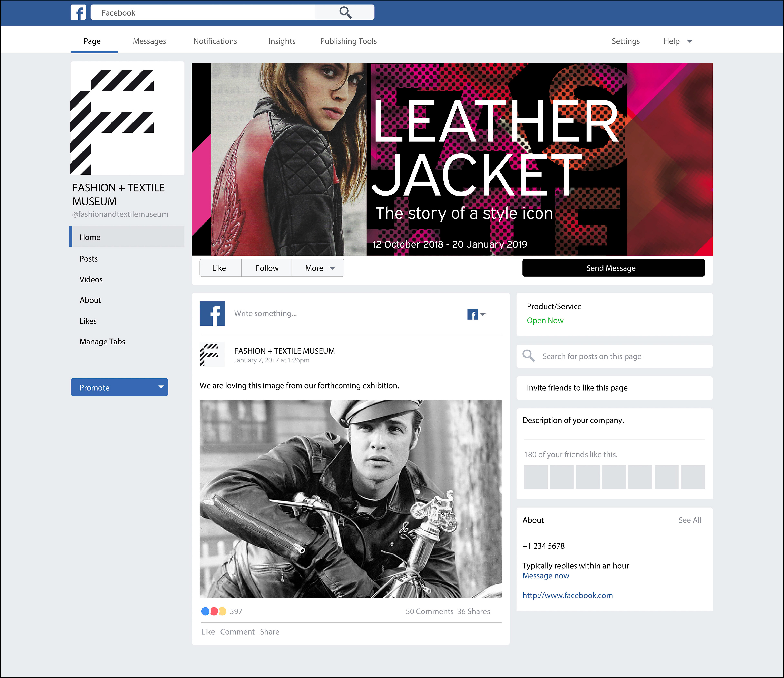784x678 pixels.
Task: Expand the Help menu arrow
Action: point(689,41)
